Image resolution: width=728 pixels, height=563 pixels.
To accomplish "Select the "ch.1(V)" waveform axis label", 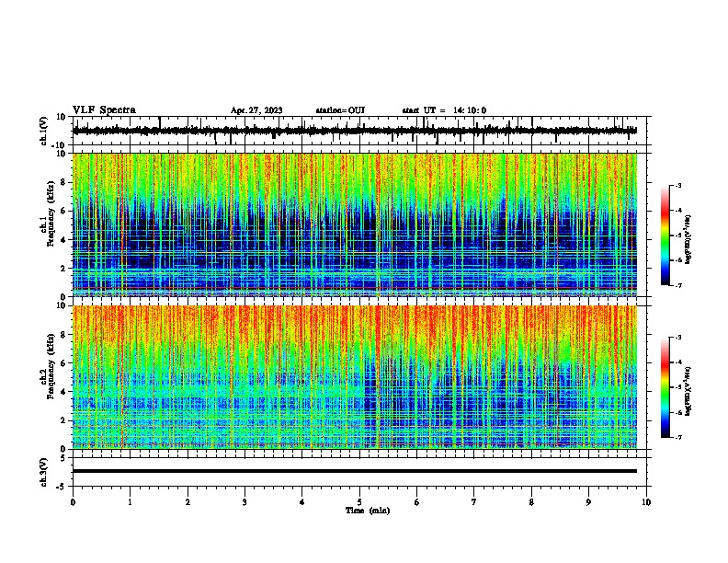I will pos(44,131).
